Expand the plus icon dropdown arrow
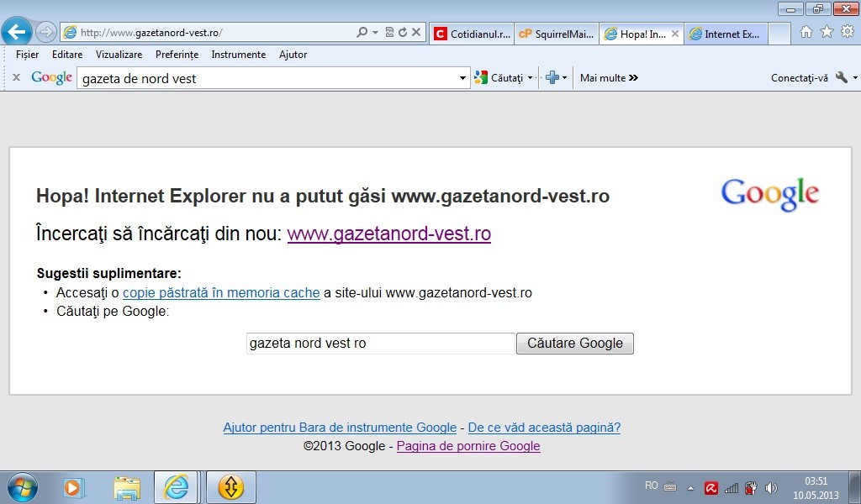The width and height of the screenshot is (861, 504). (564, 78)
